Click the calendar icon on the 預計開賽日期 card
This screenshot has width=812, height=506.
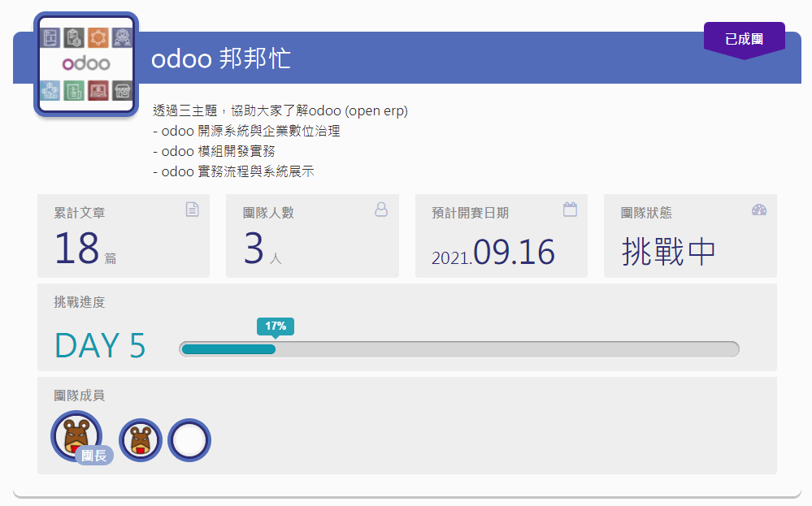[570, 209]
